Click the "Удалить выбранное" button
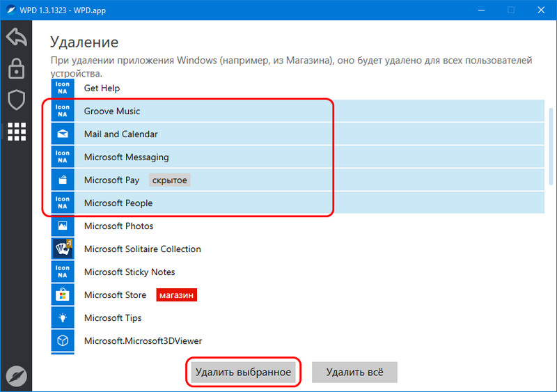The width and height of the screenshot is (557, 392). pyautogui.click(x=243, y=372)
